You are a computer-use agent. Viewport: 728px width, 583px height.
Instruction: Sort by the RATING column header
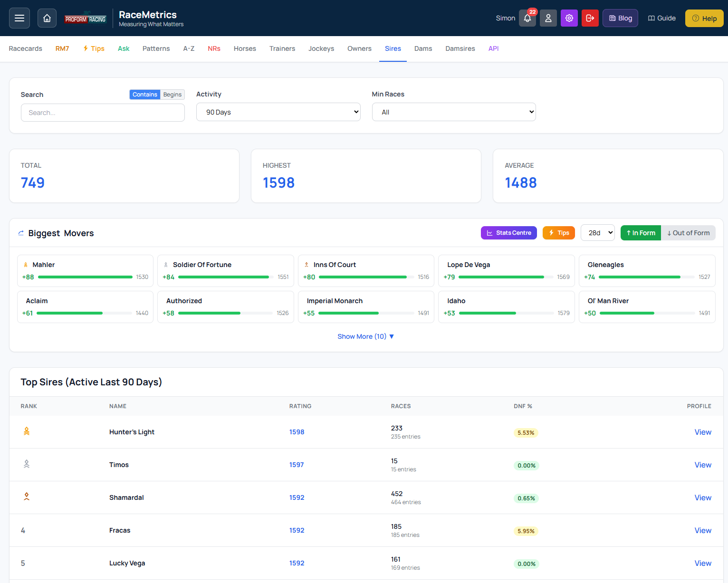tap(300, 406)
